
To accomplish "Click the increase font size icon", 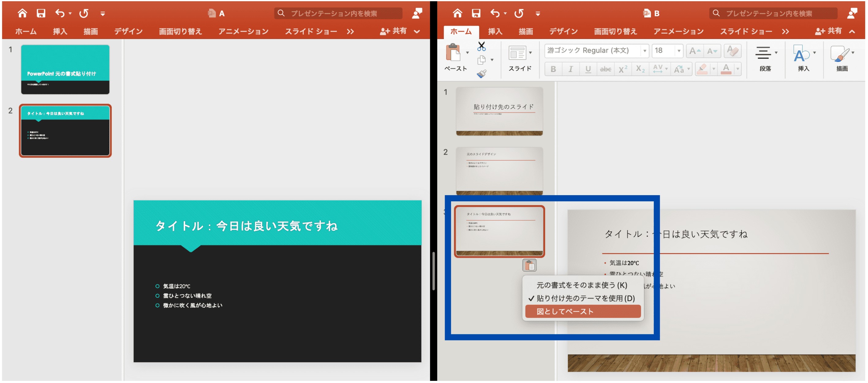I will [694, 51].
